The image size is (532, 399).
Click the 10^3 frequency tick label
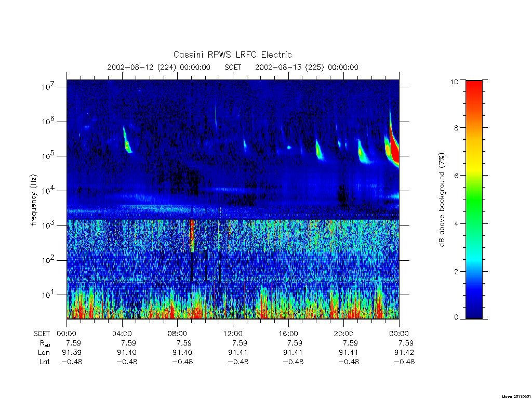click(49, 225)
